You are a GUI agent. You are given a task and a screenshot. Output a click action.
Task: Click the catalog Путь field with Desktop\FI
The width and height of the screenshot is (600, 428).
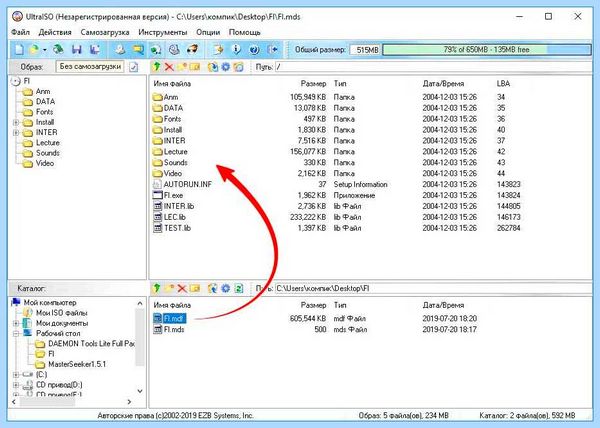pos(433,288)
